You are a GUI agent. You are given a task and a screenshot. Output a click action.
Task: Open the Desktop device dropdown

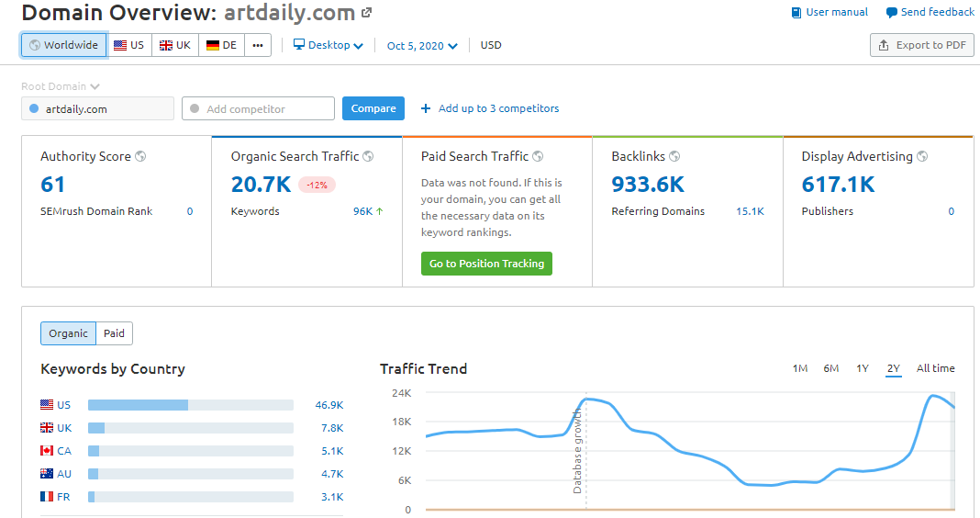coord(329,45)
